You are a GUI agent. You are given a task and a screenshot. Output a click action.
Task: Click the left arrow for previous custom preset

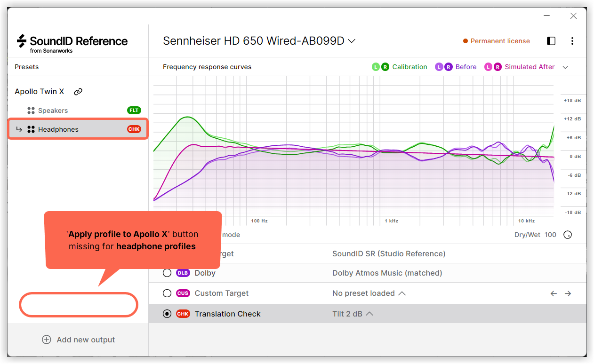click(554, 293)
